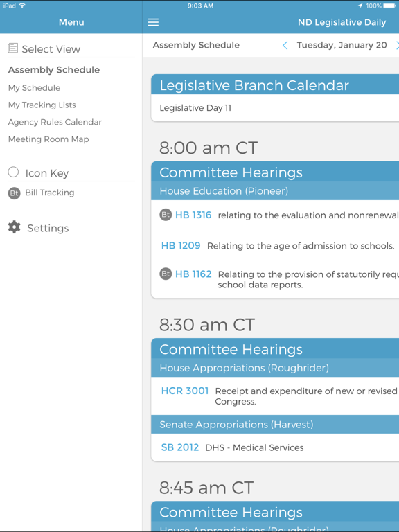This screenshot has height=532, width=399.
Task: Toggle Bt tracking badge beside HB 1162
Action: [x=166, y=274]
